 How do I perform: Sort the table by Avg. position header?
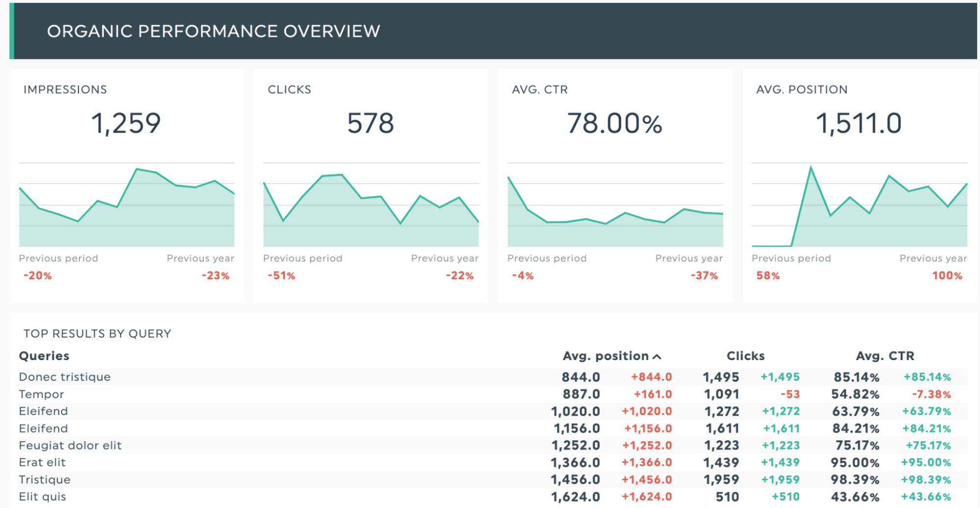[605, 356]
